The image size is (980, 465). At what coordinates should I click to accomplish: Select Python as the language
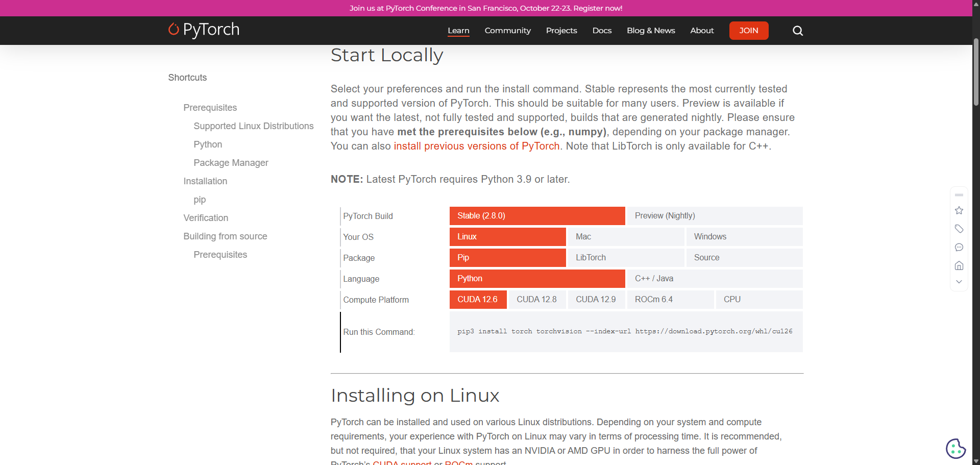coord(537,279)
